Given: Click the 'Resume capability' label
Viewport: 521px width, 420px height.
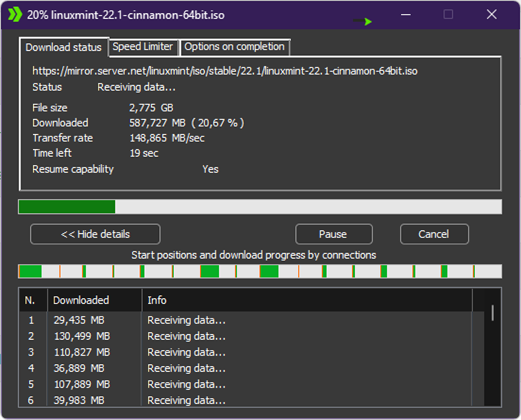Looking at the screenshot, I should point(73,169).
